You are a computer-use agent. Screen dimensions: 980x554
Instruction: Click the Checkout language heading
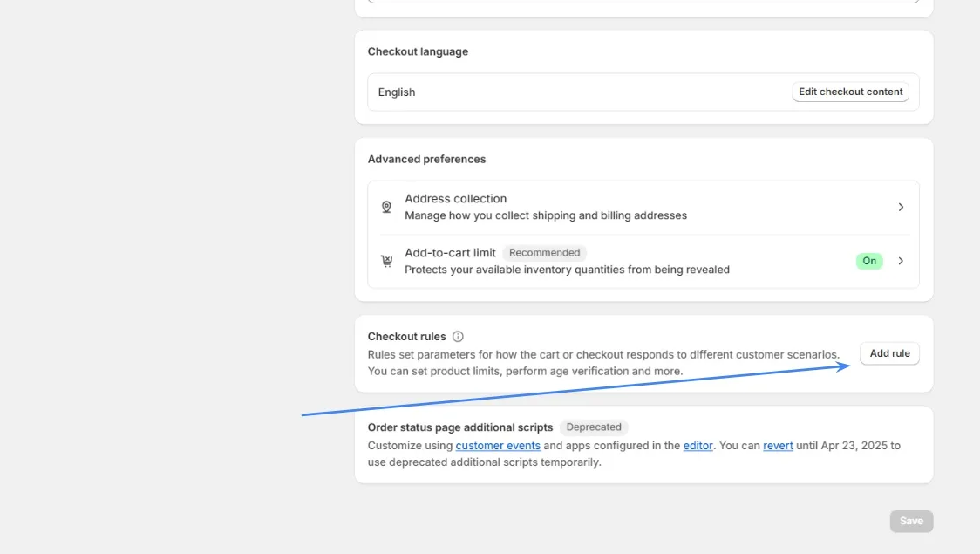418,51
